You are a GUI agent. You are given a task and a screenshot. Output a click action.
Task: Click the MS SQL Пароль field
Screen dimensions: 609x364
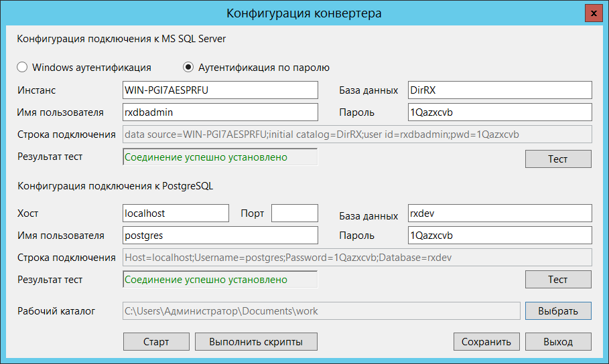point(500,112)
